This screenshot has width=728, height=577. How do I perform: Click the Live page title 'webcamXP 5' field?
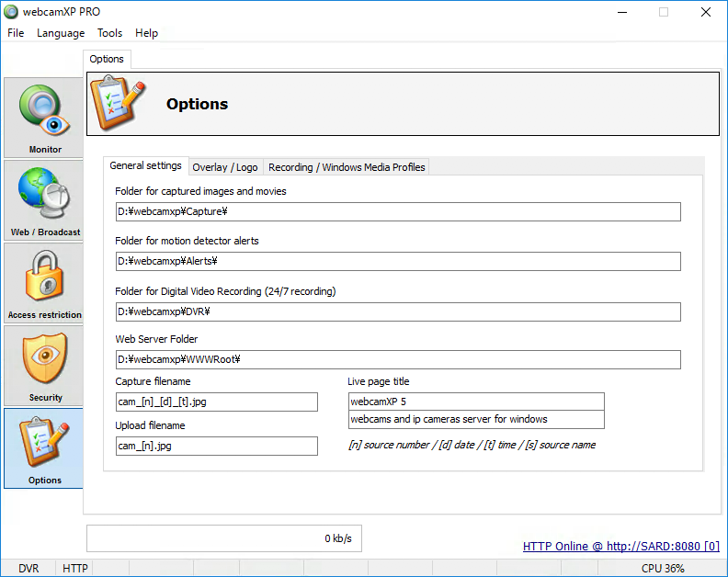pos(476,402)
